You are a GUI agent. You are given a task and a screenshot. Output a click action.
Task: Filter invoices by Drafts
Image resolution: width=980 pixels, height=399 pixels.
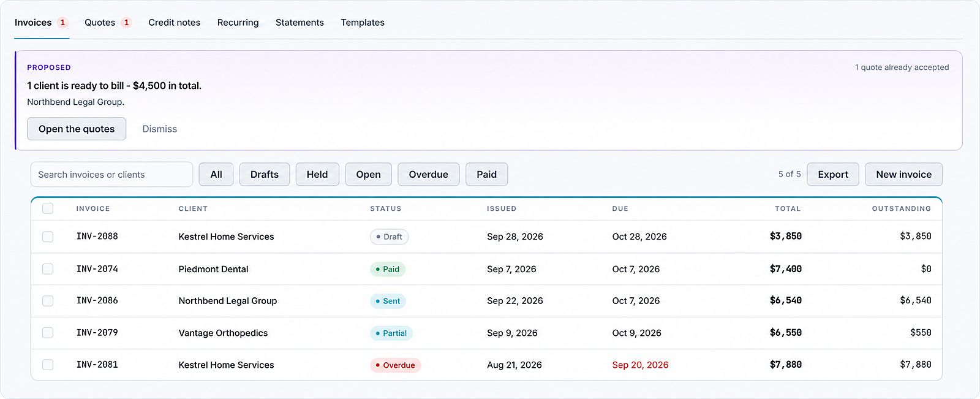265,175
